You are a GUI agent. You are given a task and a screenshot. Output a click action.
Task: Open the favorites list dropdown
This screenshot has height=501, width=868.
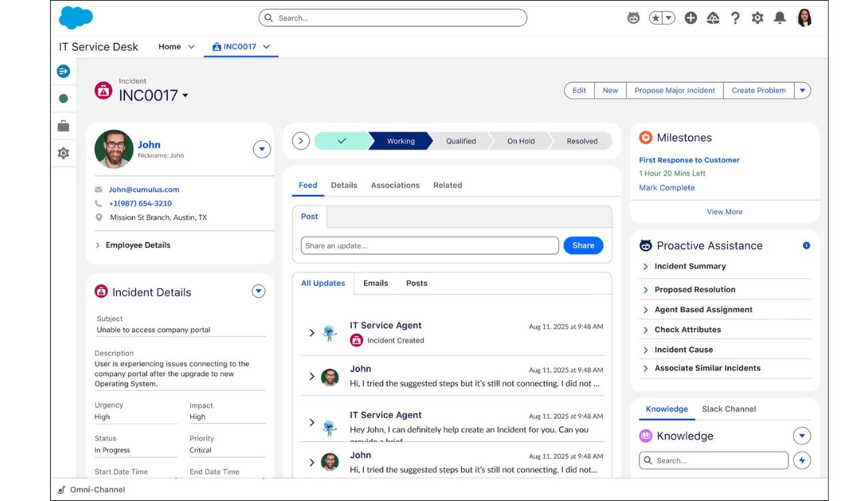(668, 18)
